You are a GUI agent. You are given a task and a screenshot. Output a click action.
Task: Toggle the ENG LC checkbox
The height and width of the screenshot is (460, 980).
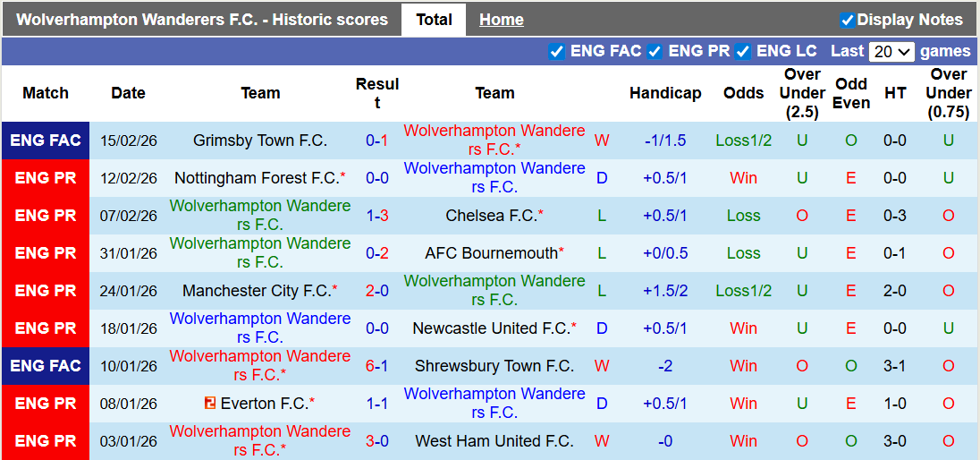(743, 52)
